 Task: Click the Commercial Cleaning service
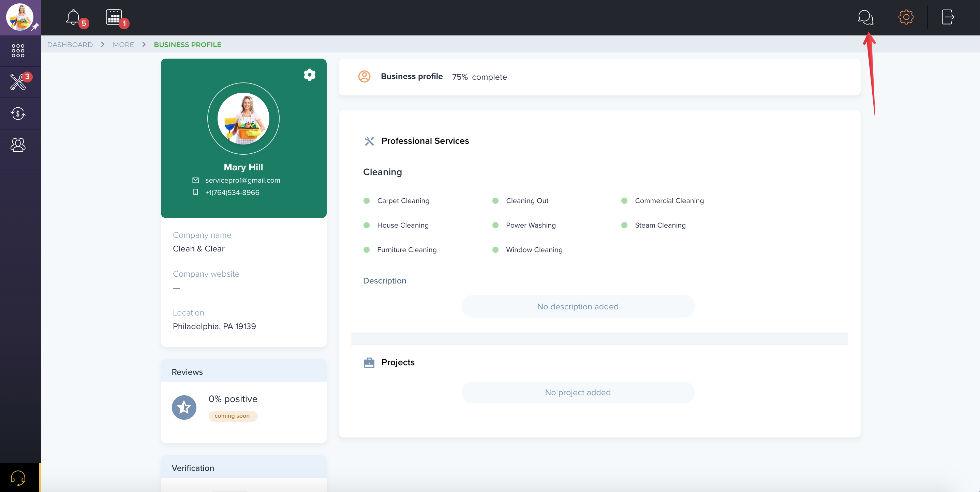point(669,201)
